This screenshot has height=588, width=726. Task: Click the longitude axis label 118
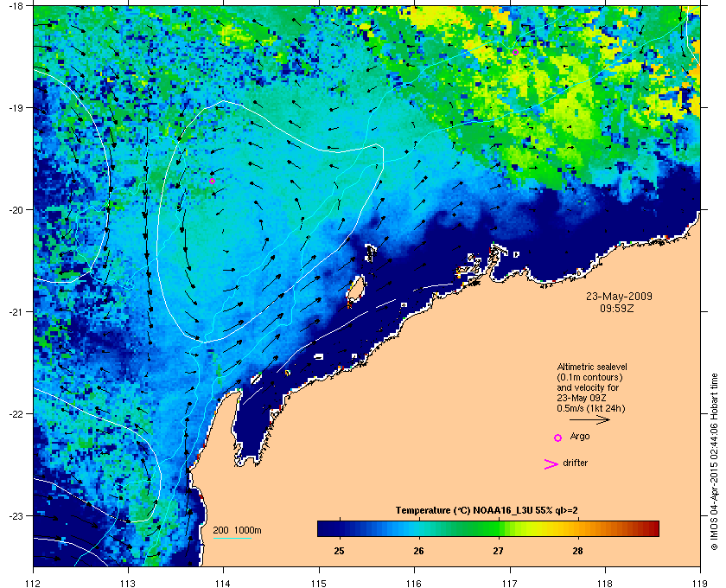pos(605,583)
